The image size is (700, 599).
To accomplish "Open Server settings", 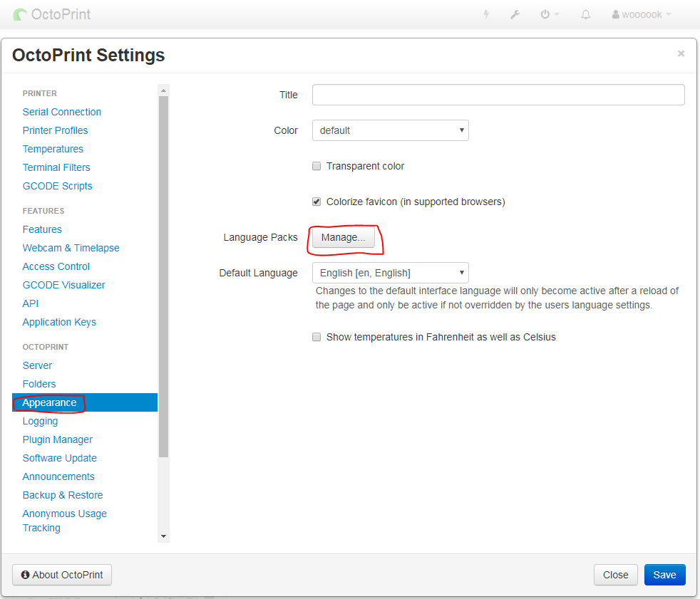I will 38,365.
